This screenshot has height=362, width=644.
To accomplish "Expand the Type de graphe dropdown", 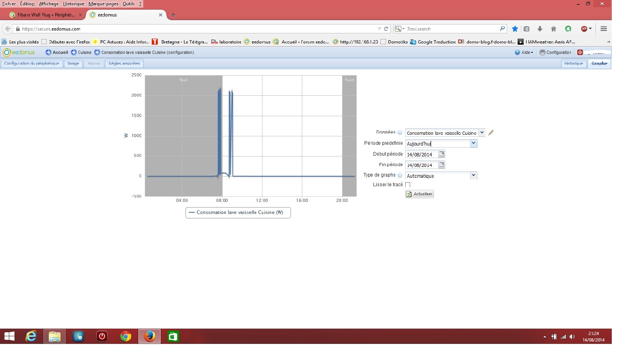I will (x=473, y=175).
